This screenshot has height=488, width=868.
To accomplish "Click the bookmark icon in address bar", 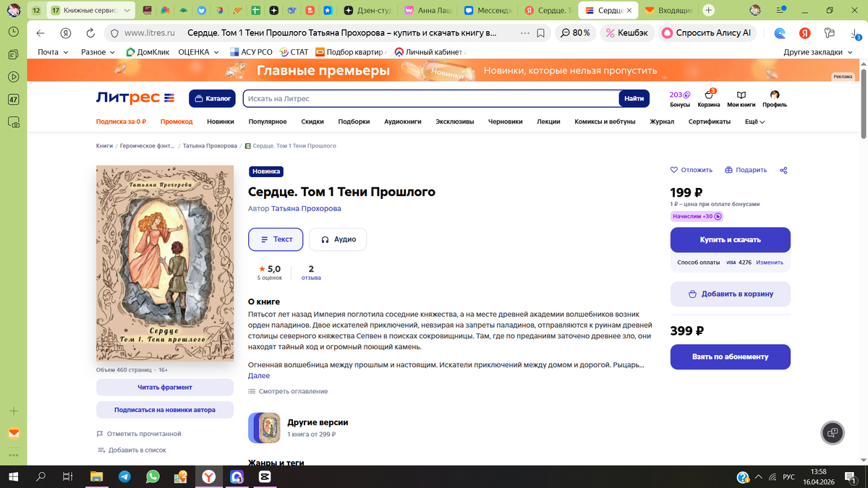I will pos(540,33).
